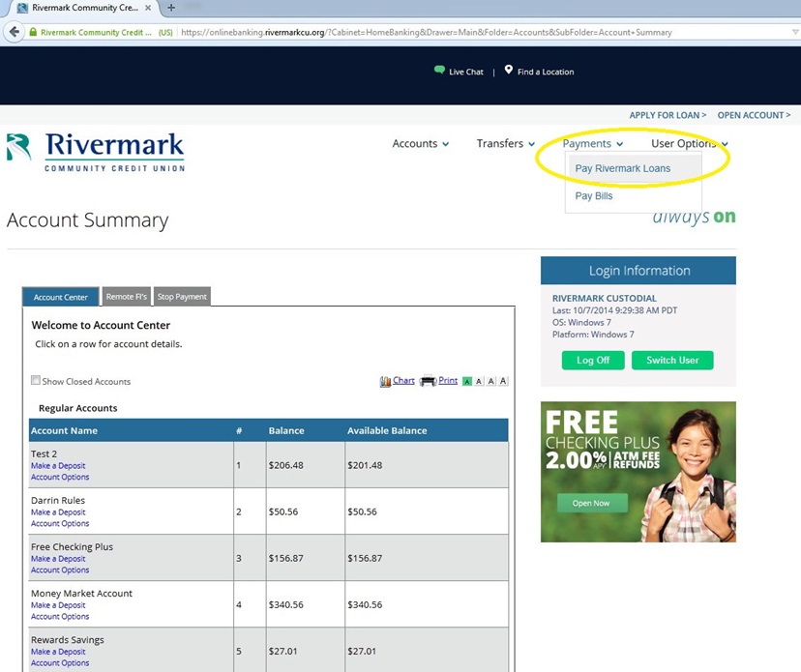
Task: Click the green padlock security icon
Action: tap(33, 32)
